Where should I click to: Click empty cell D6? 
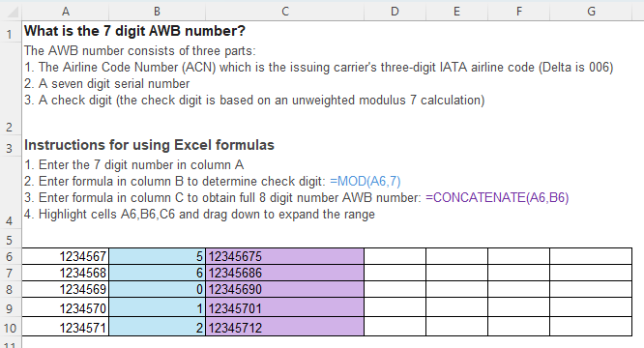point(395,256)
